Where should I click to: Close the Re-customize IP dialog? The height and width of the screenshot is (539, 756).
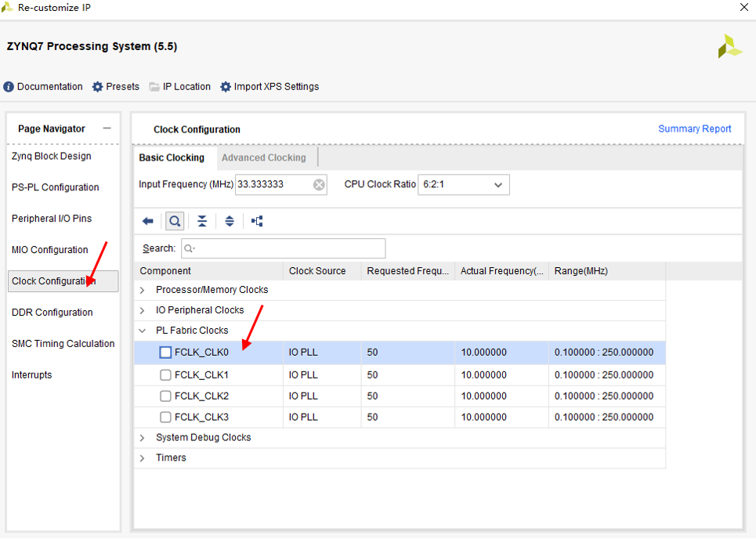744,7
